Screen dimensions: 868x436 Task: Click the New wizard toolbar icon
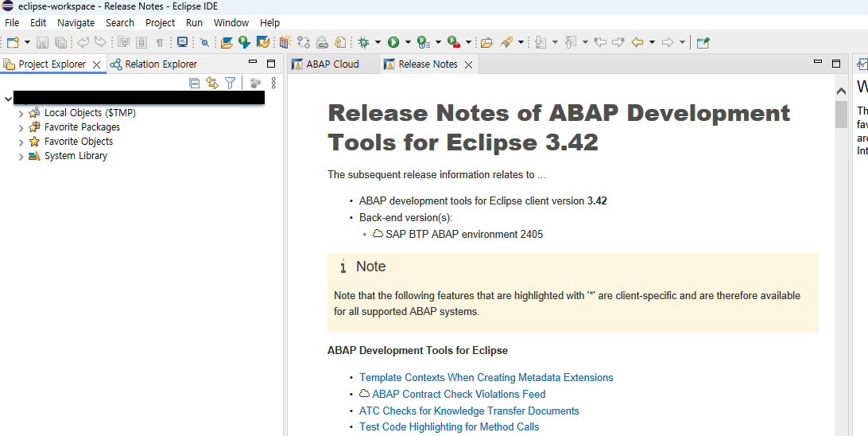pos(14,42)
